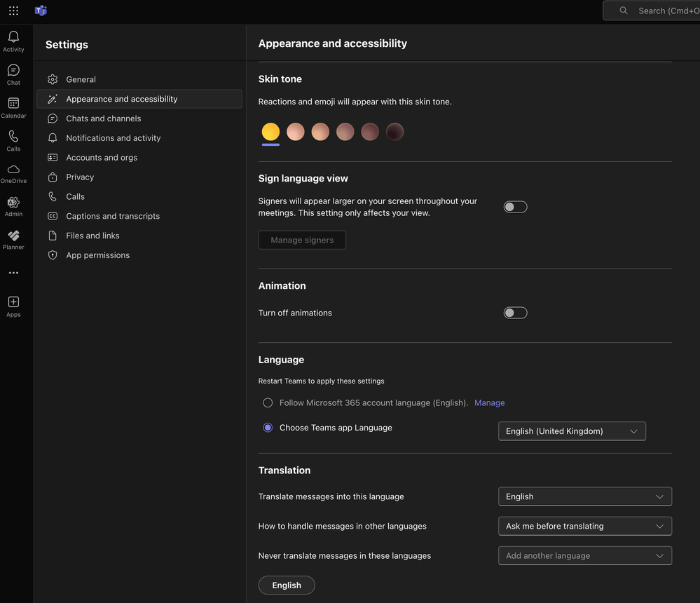Click the Captions CC icon

tap(53, 216)
